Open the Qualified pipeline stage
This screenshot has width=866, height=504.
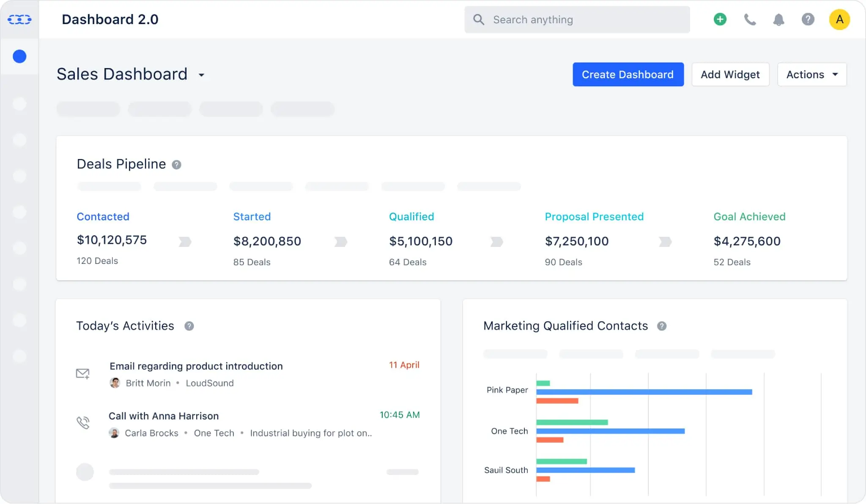pos(411,216)
